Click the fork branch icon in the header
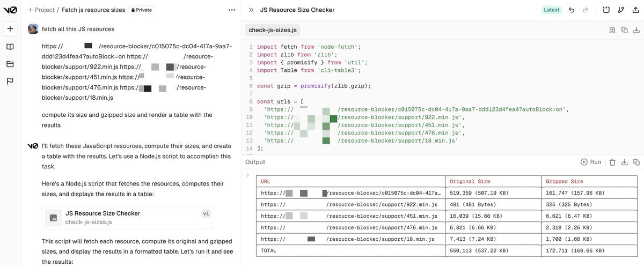Screen dimensions: 644x267 [621, 10]
